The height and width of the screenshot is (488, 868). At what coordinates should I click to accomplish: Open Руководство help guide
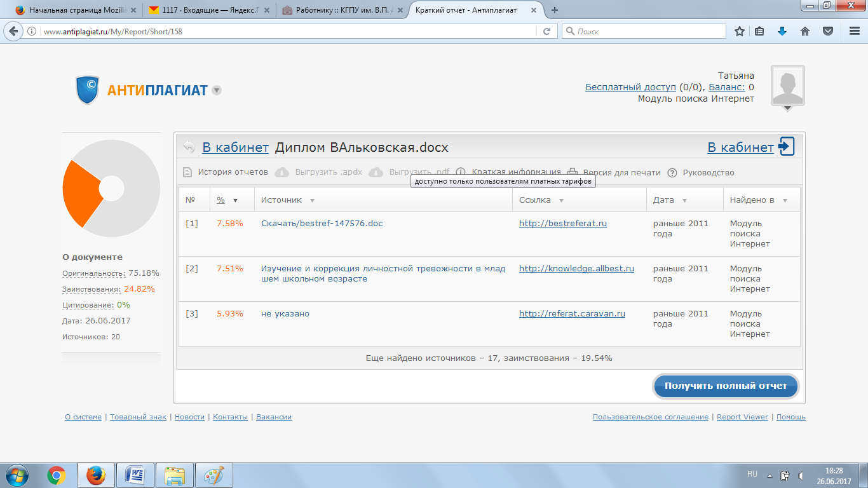coord(708,172)
